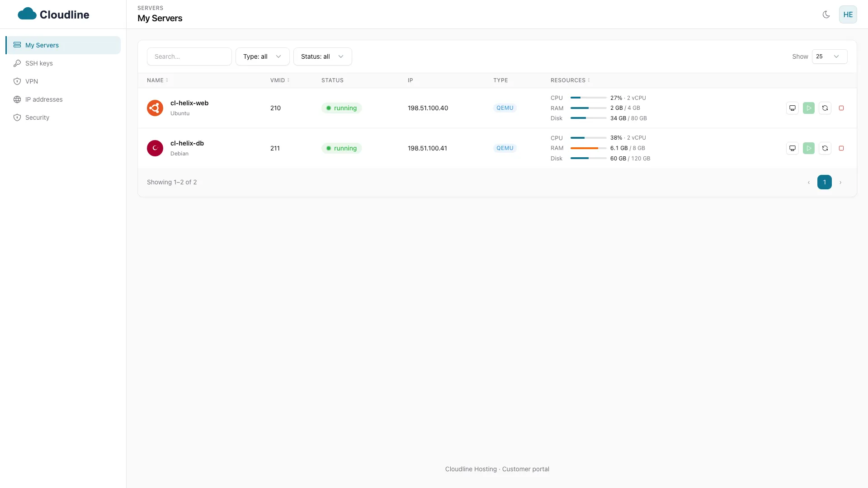Click IP 198.51.100.40
The image size is (868, 488).
point(428,108)
